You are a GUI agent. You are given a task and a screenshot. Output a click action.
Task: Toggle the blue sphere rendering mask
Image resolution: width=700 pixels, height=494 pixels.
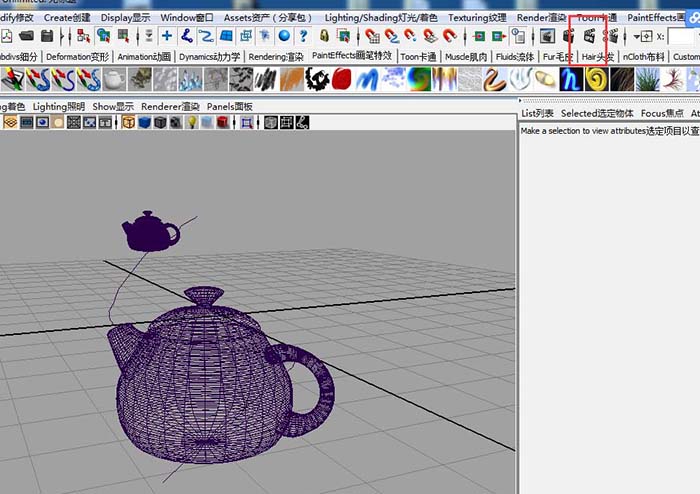pyautogui.click(x=284, y=36)
